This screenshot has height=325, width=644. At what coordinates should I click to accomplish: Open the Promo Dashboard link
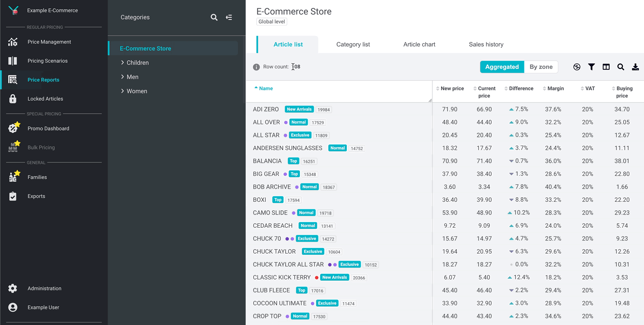click(48, 129)
